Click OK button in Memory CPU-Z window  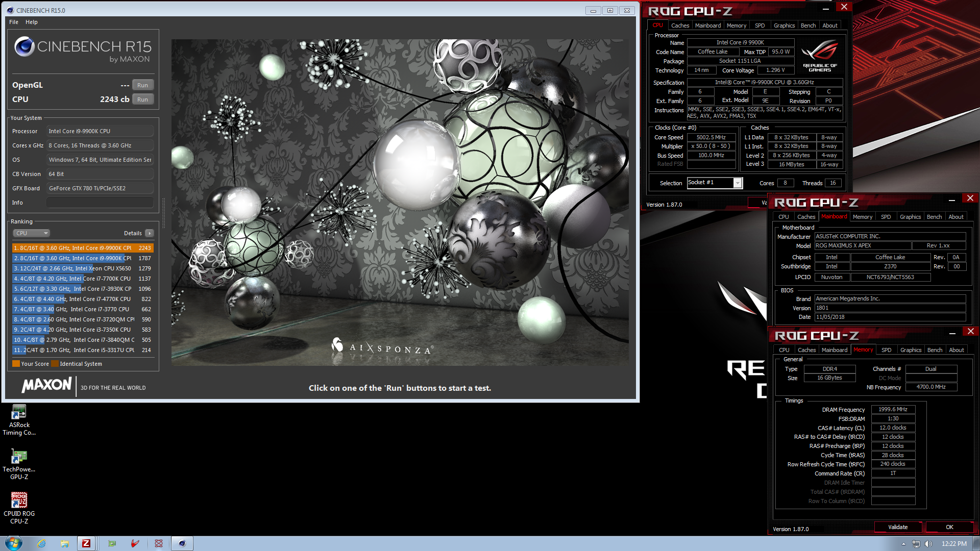click(x=949, y=527)
